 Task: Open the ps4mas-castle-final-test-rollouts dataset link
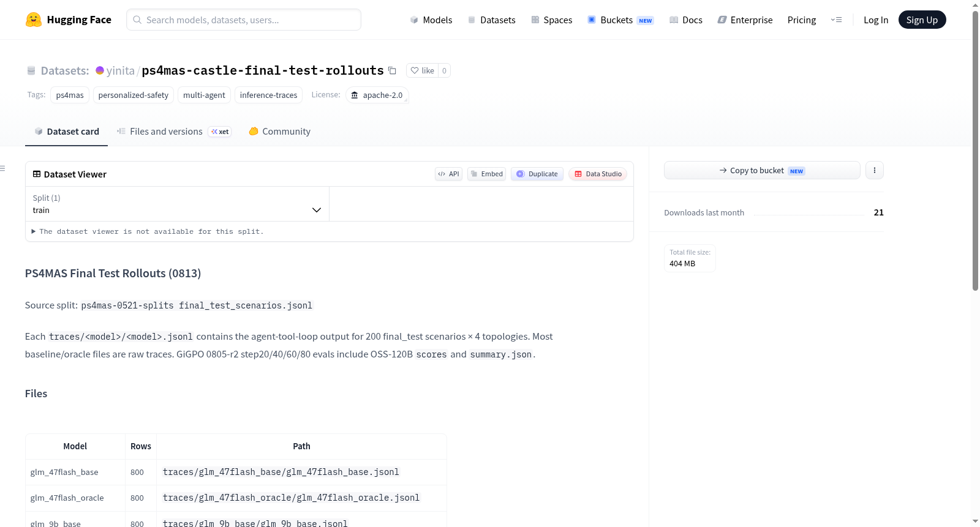click(263, 70)
